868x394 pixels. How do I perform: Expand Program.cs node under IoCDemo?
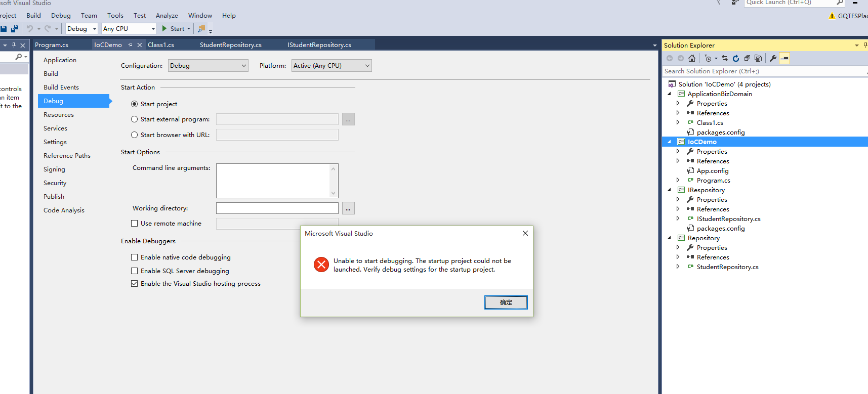[678, 181]
